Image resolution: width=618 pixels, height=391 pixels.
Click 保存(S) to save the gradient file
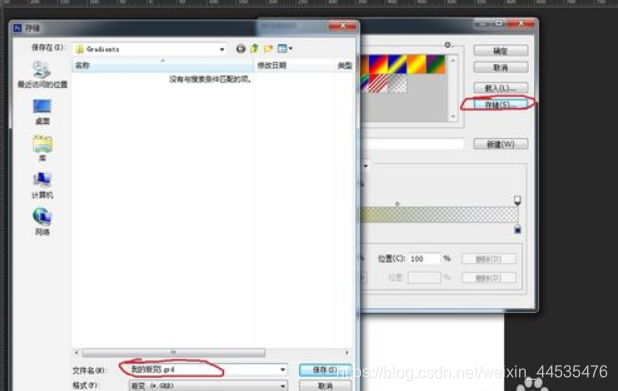(325, 370)
